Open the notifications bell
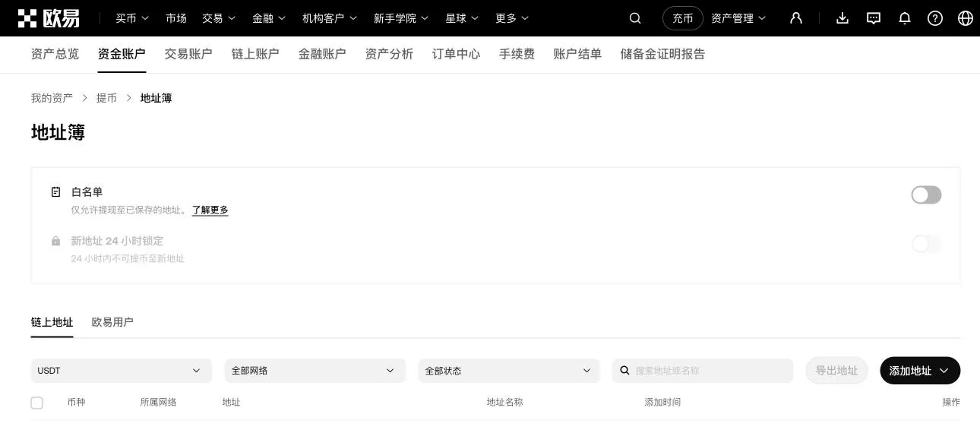This screenshot has height=433, width=980. [x=905, y=18]
